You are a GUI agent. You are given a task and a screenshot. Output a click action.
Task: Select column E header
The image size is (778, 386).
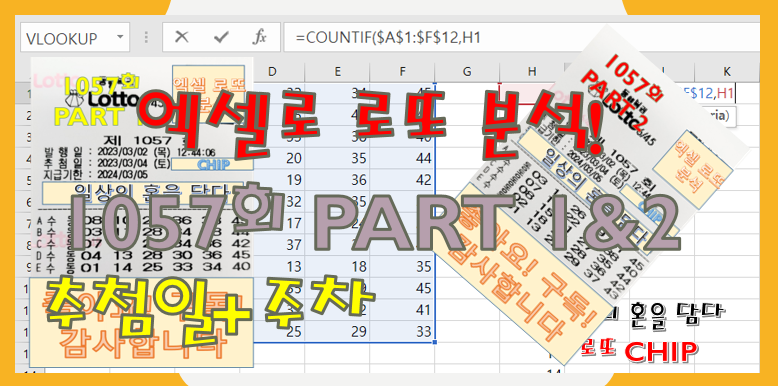(x=337, y=72)
